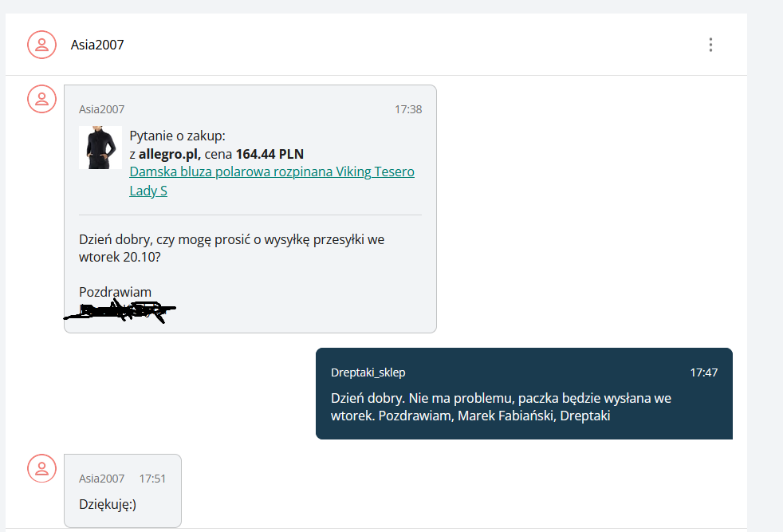783x532 pixels.
Task: Open the three-dot conversation options menu
Action: (710, 45)
